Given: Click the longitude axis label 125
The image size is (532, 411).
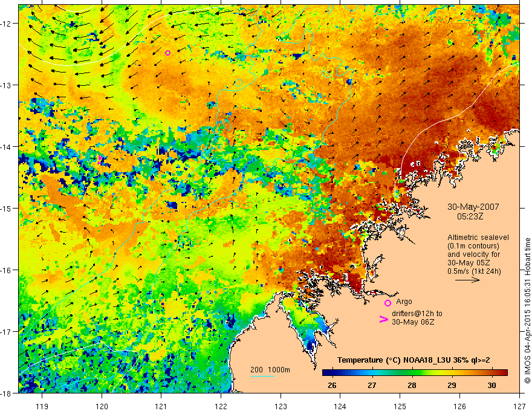Looking at the screenshot, I should (400, 406).
